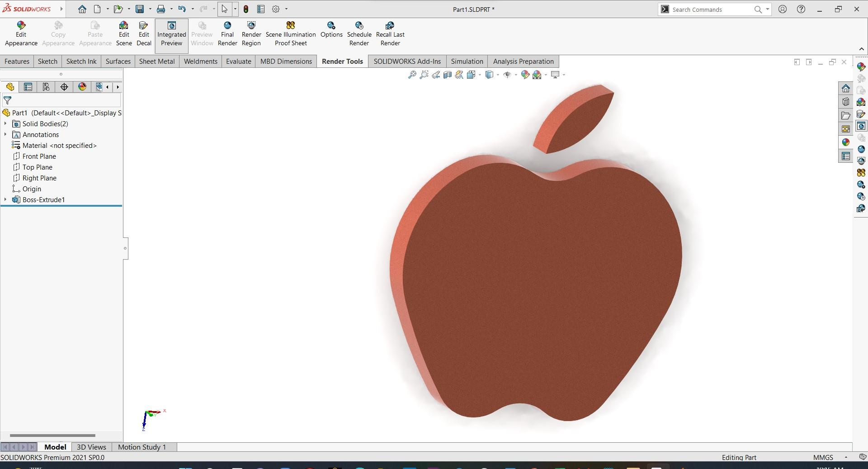Select the Final Render tool

(x=227, y=33)
